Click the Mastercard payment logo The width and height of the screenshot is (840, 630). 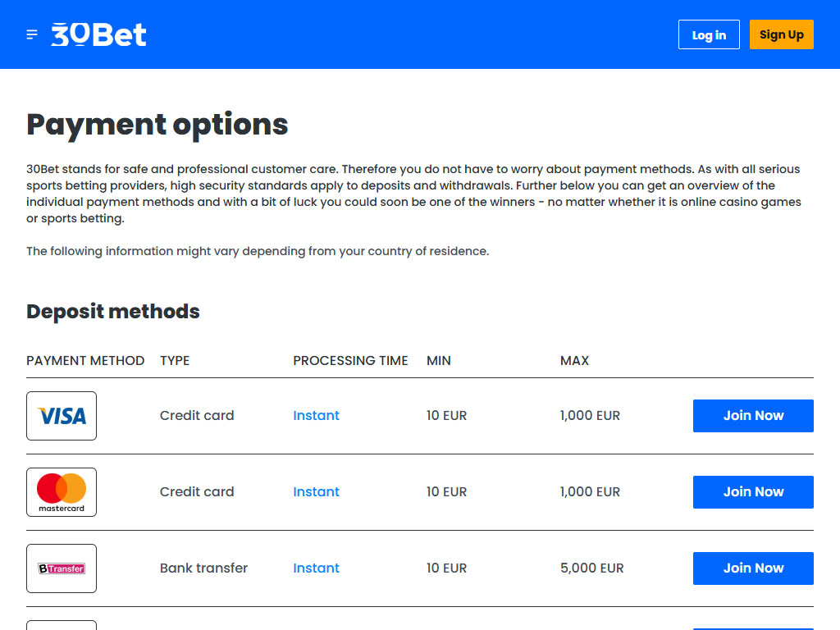click(62, 492)
